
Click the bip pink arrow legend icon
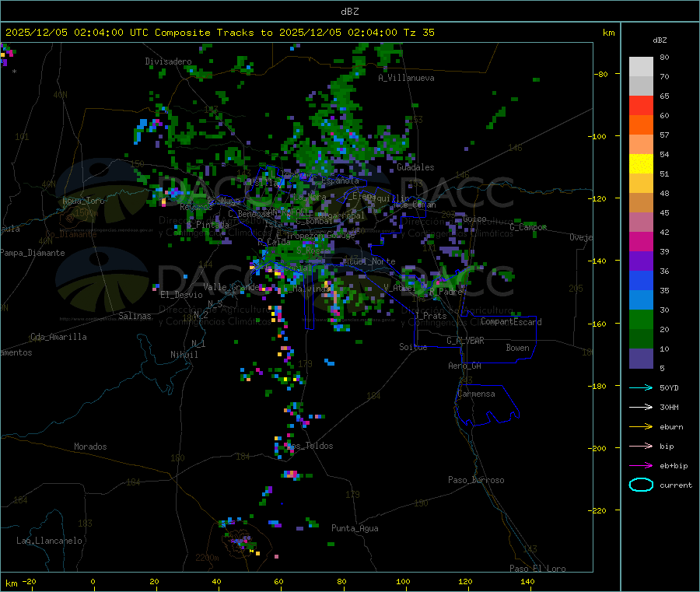(x=641, y=446)
